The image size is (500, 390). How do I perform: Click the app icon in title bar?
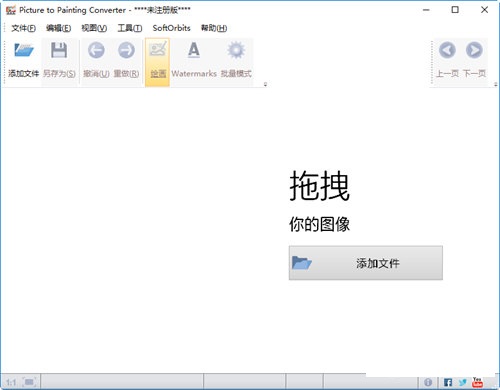tap(11, 10)
